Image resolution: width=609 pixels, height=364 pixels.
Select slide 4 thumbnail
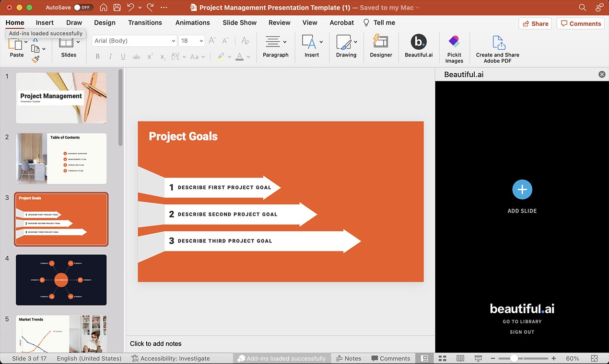(61, 280)
